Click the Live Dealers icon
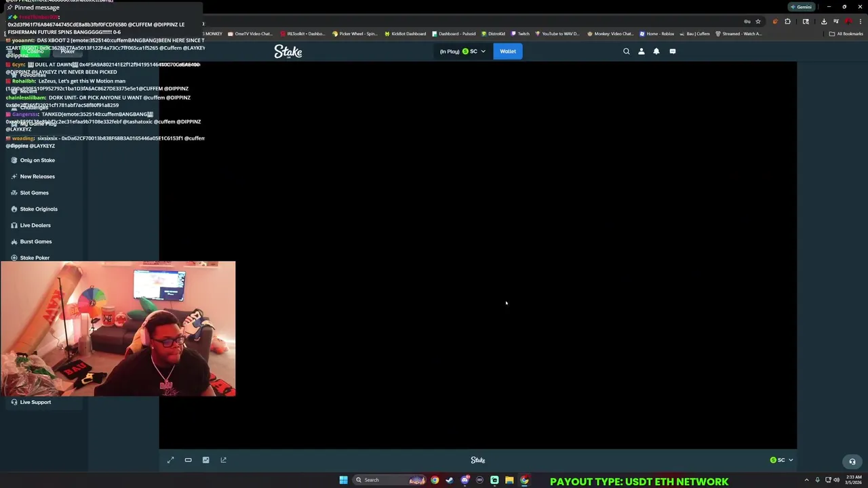The width and height of the screenshot is (868, 488). 14,226
